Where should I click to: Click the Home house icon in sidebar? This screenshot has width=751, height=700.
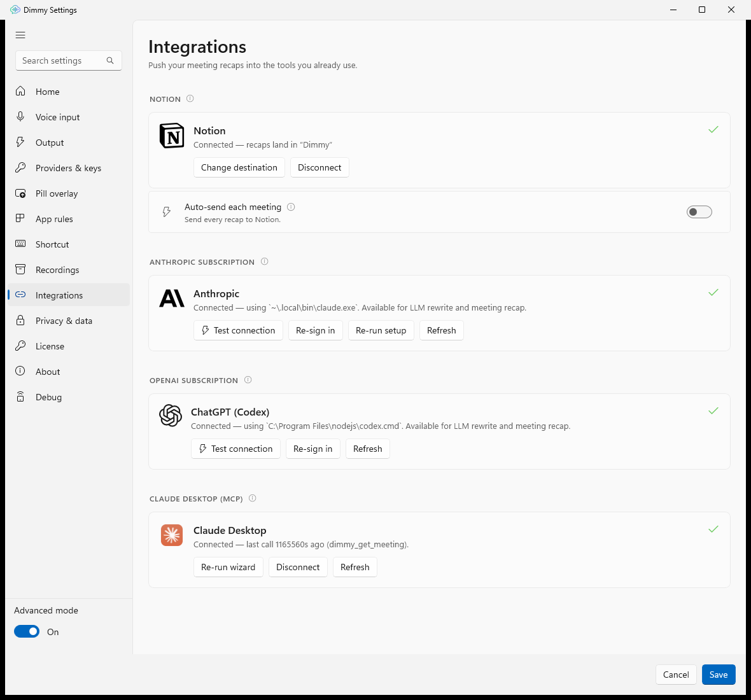pos(20,91)
